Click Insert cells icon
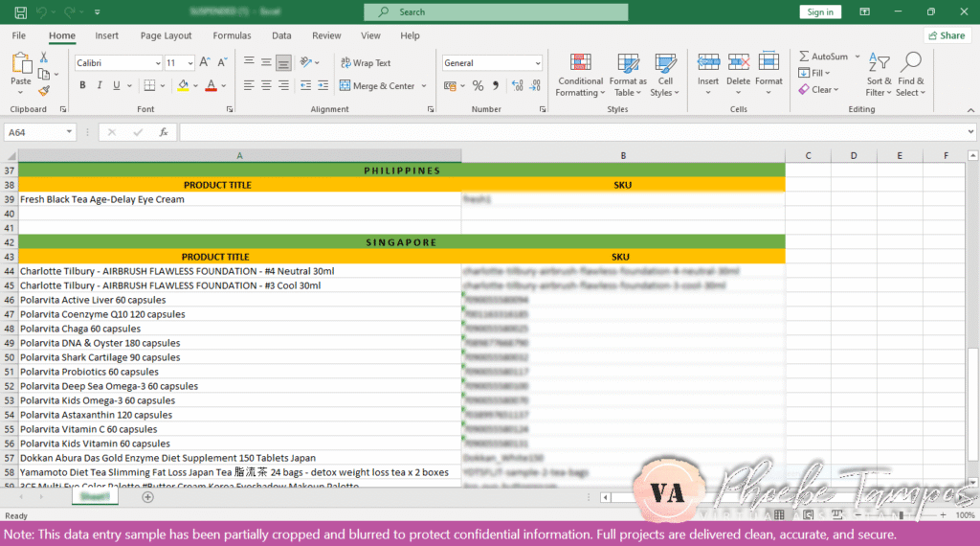Viewport: 980px width, 546px height. tap(708, 62)
